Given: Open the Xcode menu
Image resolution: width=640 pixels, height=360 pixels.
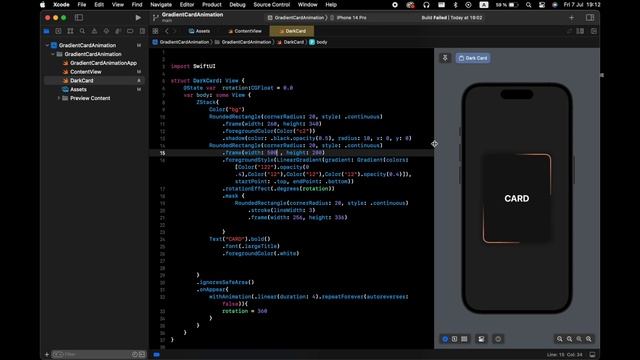Looking at the screenshot, I should pyautogui.click(x=61, y=4).
